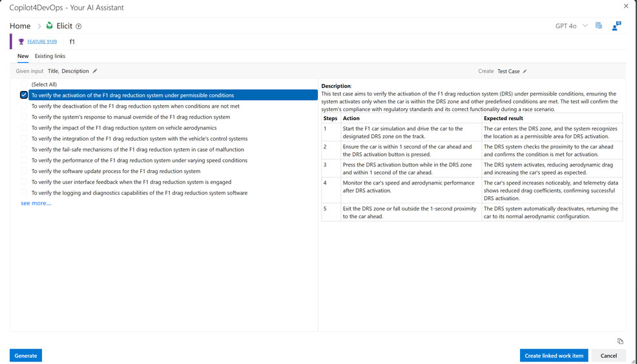The height and width of the screenshot is (364, 637).
Task: Edit given input with the pencil icon
Action: click(95, 71)
